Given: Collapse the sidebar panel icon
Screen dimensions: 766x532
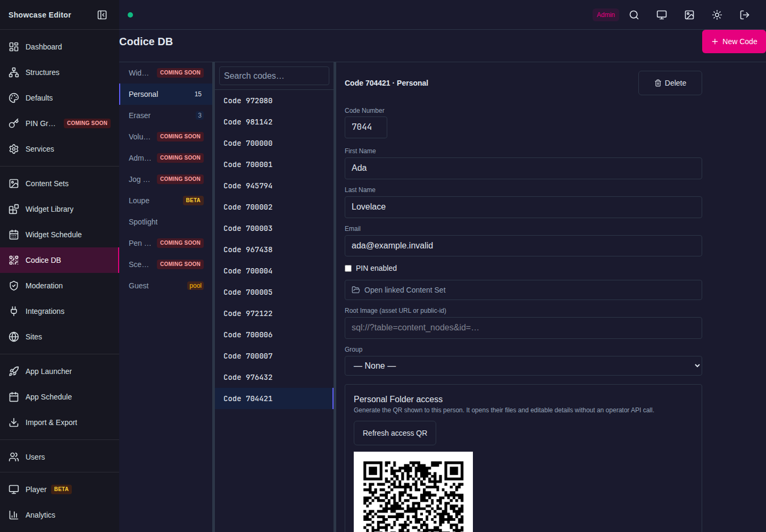Looking at the screenshot, I should pos(102,15).
